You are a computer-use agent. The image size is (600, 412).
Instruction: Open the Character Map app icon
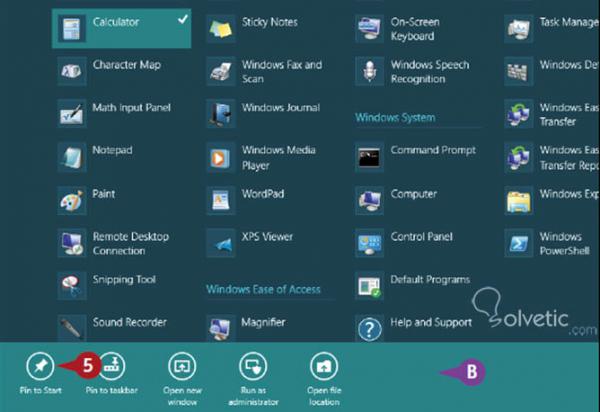point(72,71)
